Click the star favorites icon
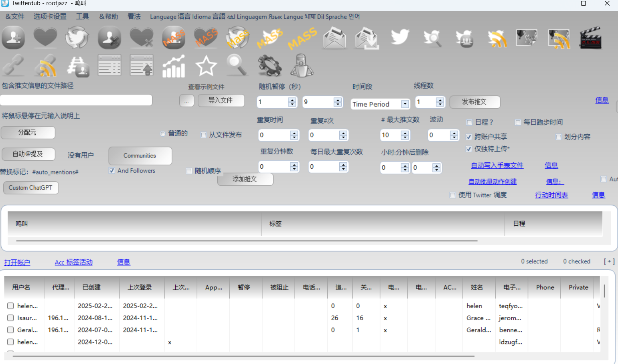The image size is (618, 364). [206, 66]
